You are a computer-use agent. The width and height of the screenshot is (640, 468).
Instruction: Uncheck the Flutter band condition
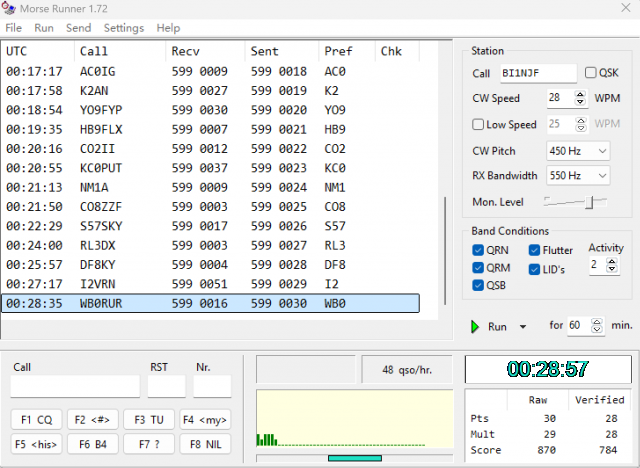click(x=534, y=250)
